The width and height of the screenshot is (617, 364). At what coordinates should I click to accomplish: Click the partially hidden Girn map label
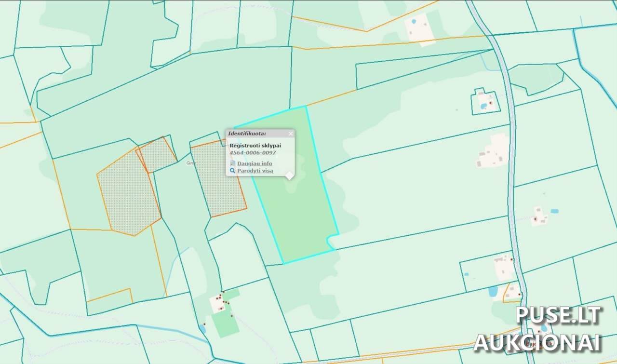190,163
